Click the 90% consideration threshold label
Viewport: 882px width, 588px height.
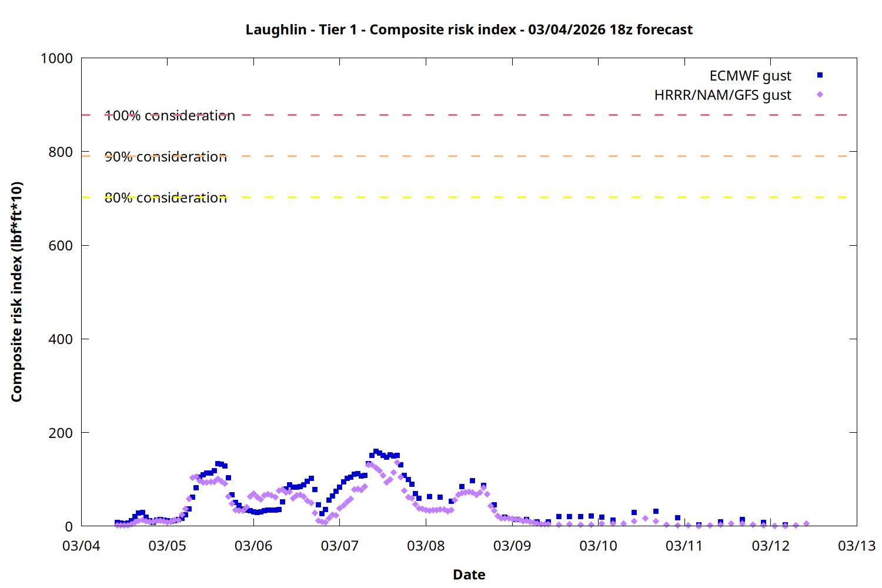coord(166,157)
